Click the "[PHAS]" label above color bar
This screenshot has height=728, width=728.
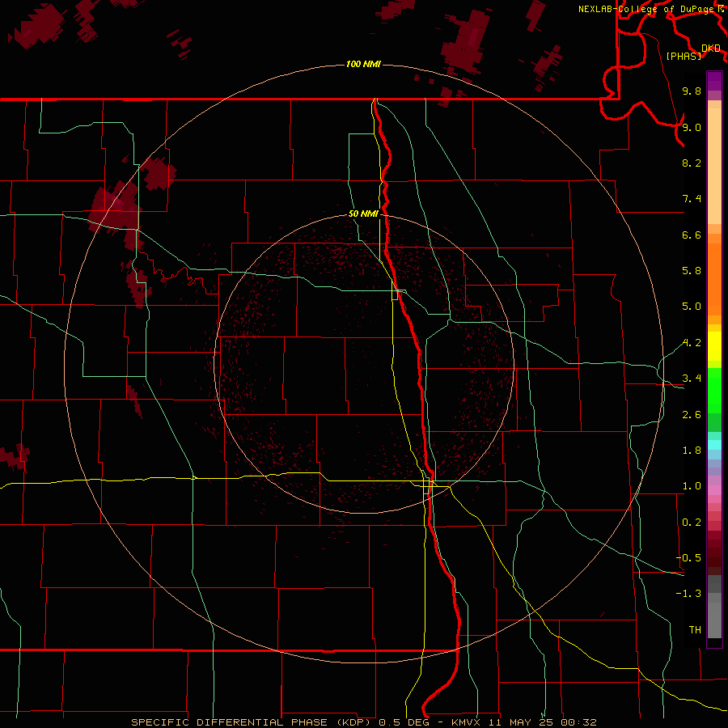coord(684,57)
